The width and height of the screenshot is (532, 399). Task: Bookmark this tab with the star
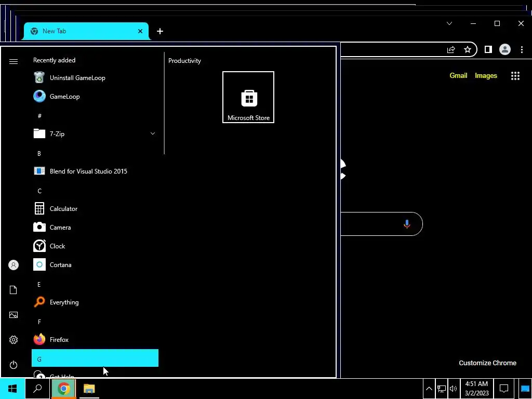(x=468, y=50)
